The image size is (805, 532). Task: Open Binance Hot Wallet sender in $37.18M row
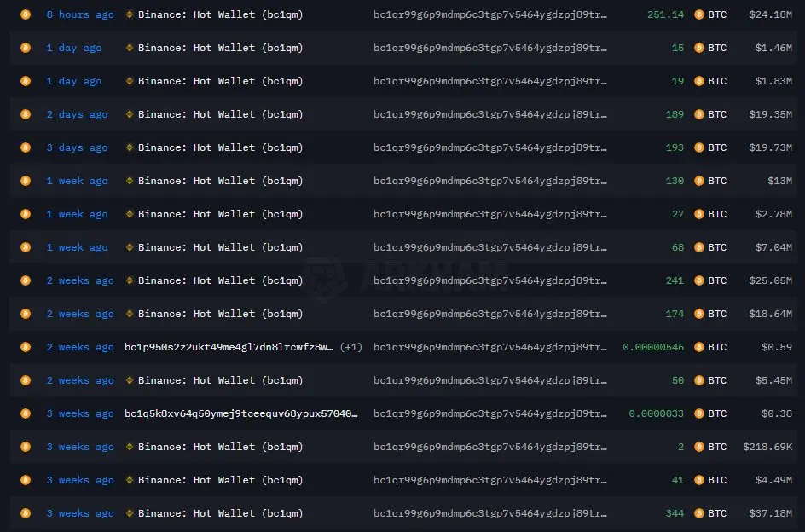(220, 513)
